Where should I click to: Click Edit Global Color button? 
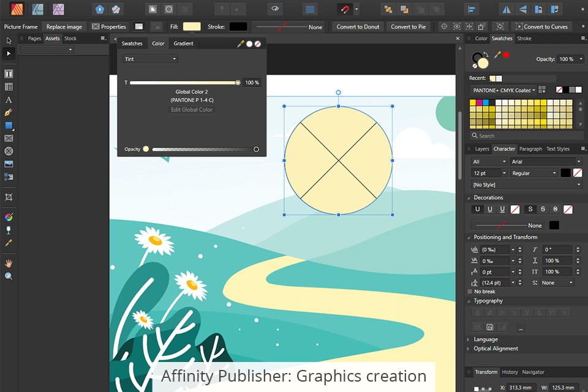pos(192,110)
